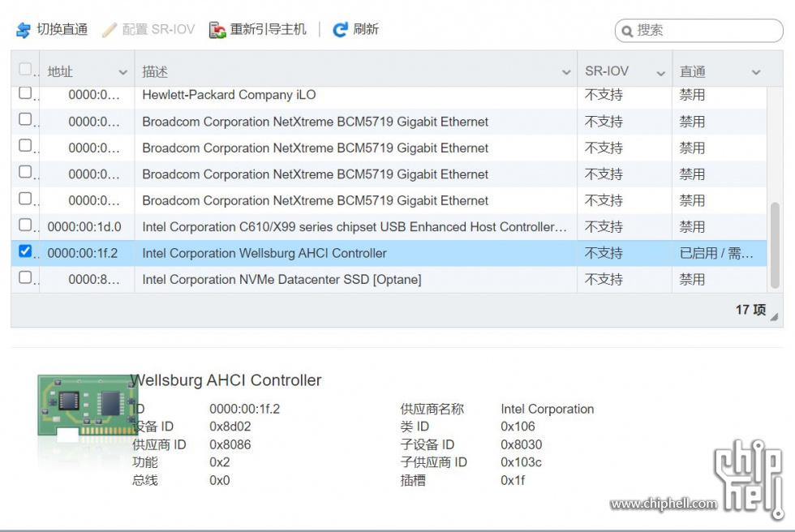Click subdevice ID value 0x8030
The height and width of the screenshot is (532, 795).
click(x=521, y=444)
